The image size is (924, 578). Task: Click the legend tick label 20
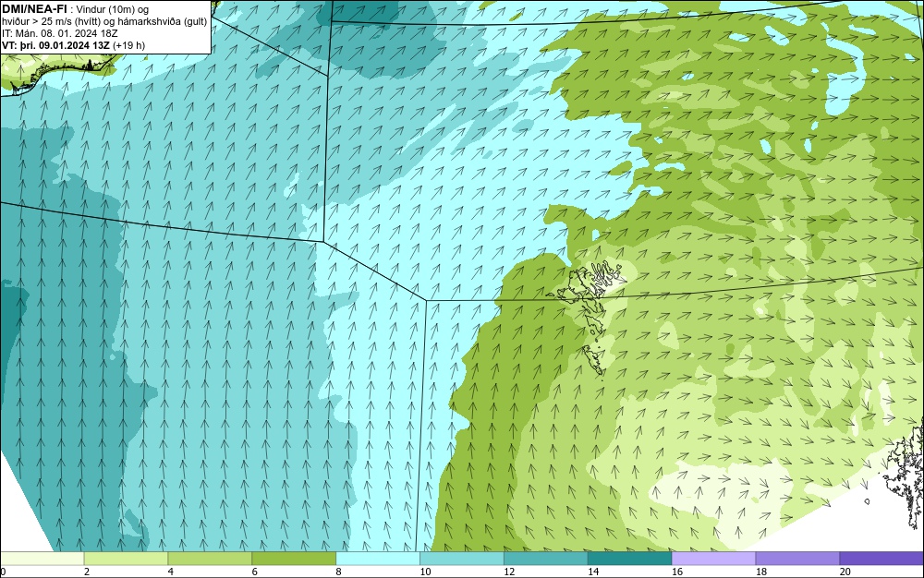tap(845, 572)
